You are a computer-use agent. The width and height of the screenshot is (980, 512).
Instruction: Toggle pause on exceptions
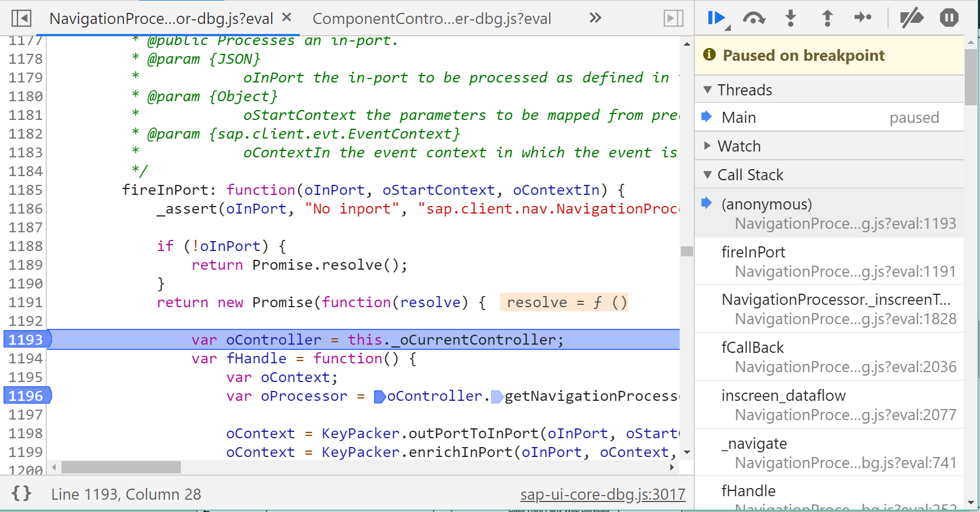(x=949, y=18)
